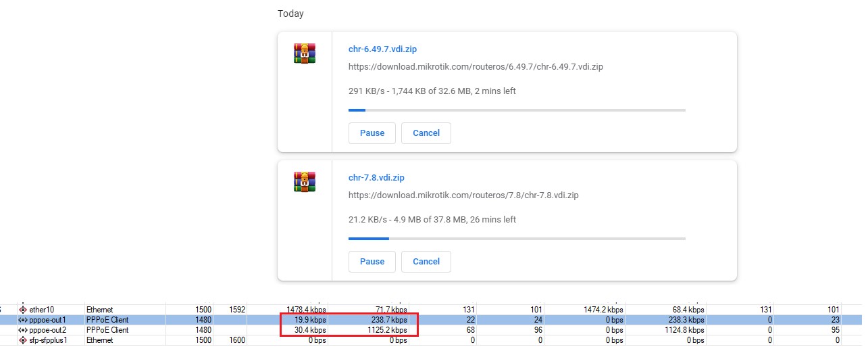
Task: Cancel the chr-6.49.7.vdi.zip download
Action: [426, 133]
